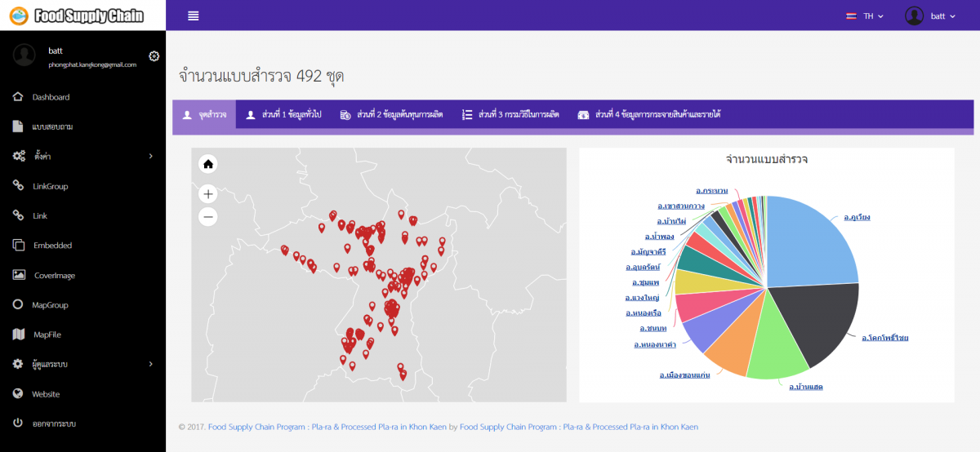Open the TH language dropdown

[x=866, y=16]
